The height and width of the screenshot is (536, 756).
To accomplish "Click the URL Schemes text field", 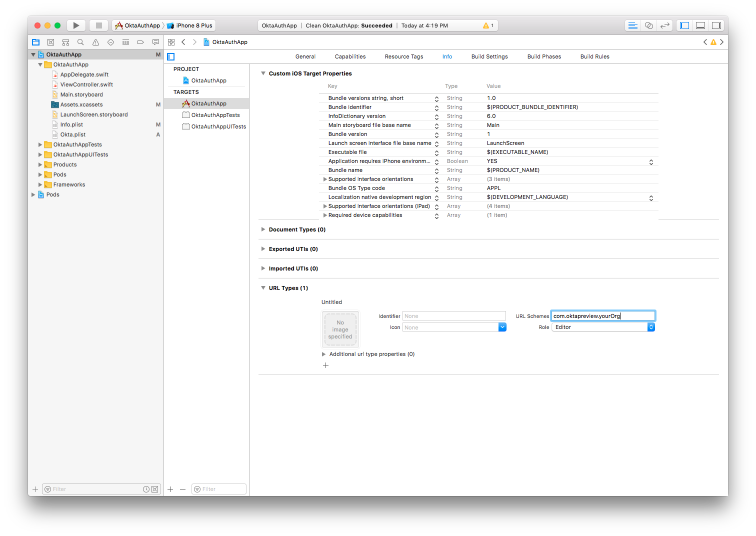I will tap(602, 316).
